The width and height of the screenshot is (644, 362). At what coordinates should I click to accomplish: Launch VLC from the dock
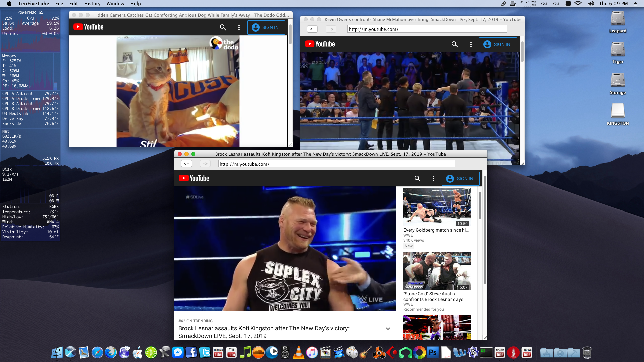point(298,352)
